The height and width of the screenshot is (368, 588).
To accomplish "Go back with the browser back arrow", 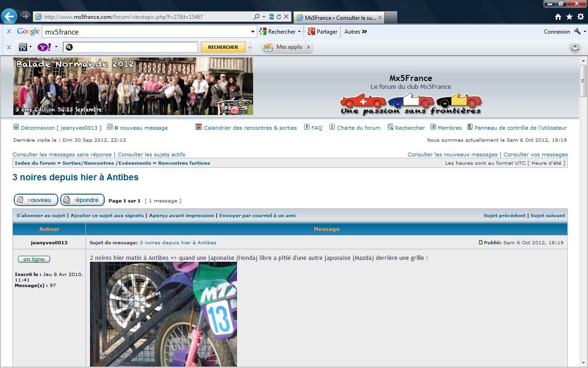I will tap(9, 17).
